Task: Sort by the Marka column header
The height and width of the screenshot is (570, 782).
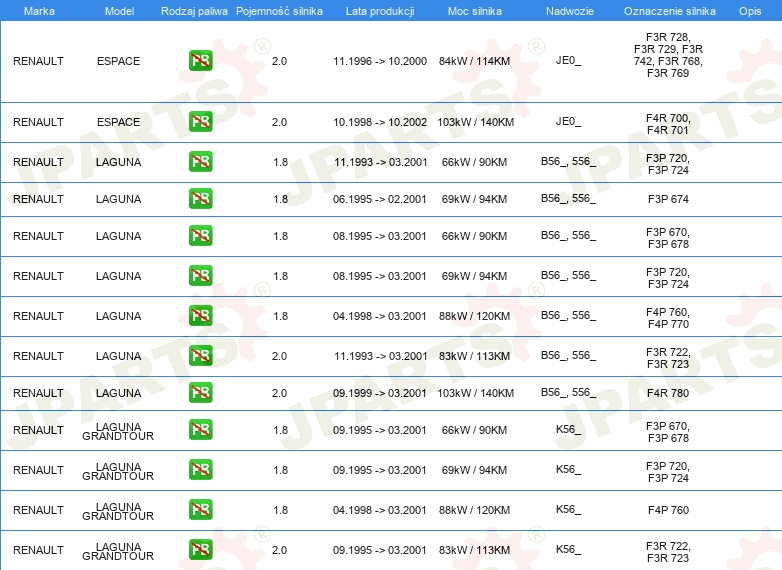Action: pos(38,10)
